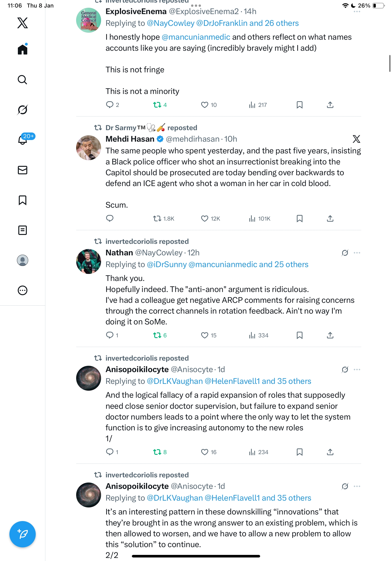The image size is (392, 561).
Task: Open more options menu on Nathan's post
Action: (357, 253)
